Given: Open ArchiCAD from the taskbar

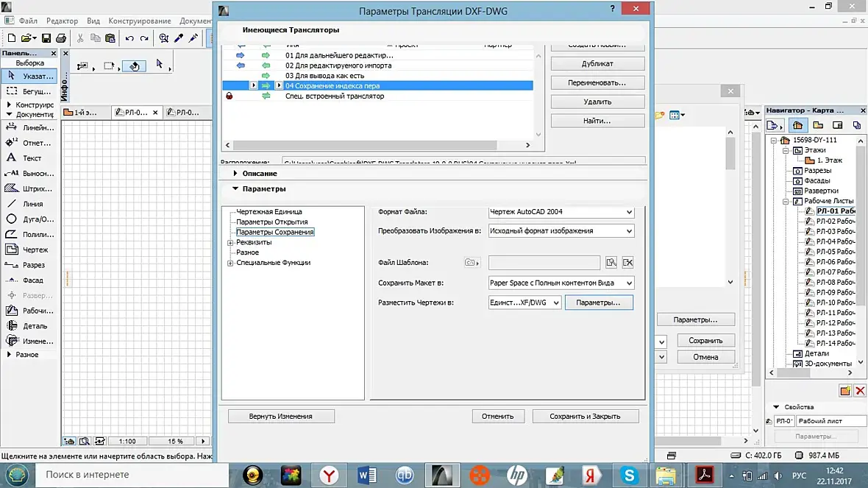Looking at the screenshot, I should [x=442, y=475].
